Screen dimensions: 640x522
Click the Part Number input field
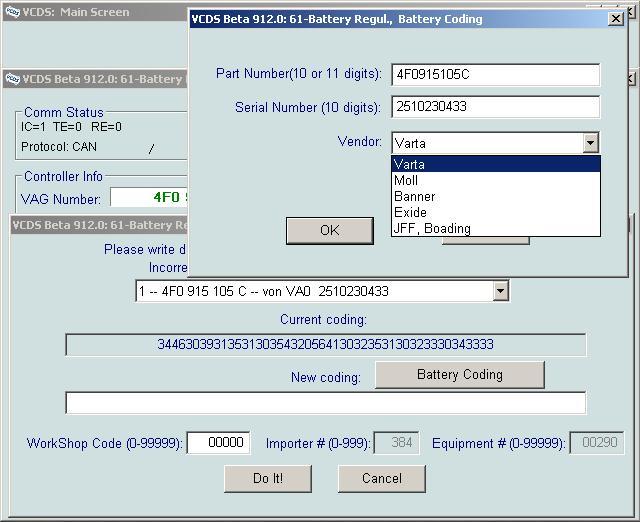[x=495, y=75]
